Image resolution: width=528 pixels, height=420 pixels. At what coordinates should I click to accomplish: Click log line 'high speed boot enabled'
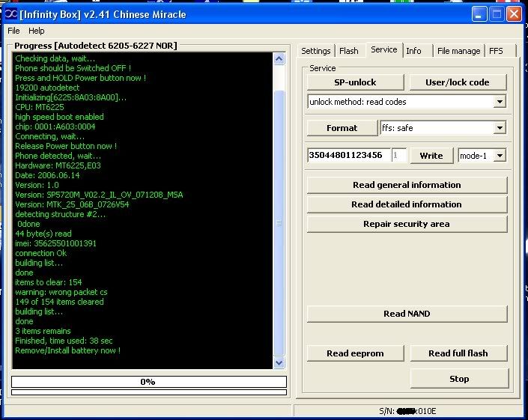click(x=59, y=117)
